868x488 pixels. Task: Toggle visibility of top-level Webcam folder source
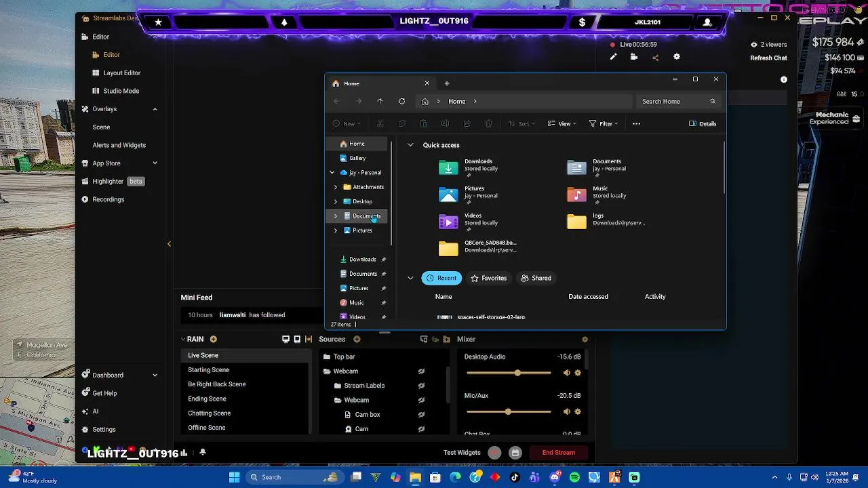click(421, 371)
